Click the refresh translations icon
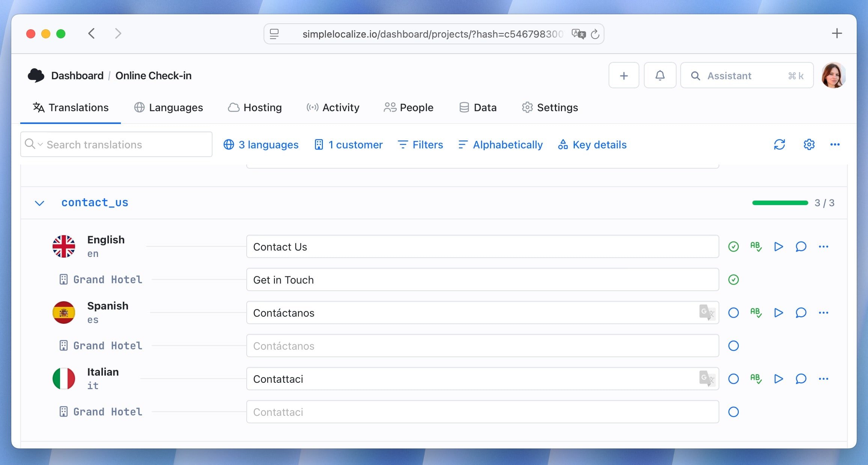 coord(780,145)
